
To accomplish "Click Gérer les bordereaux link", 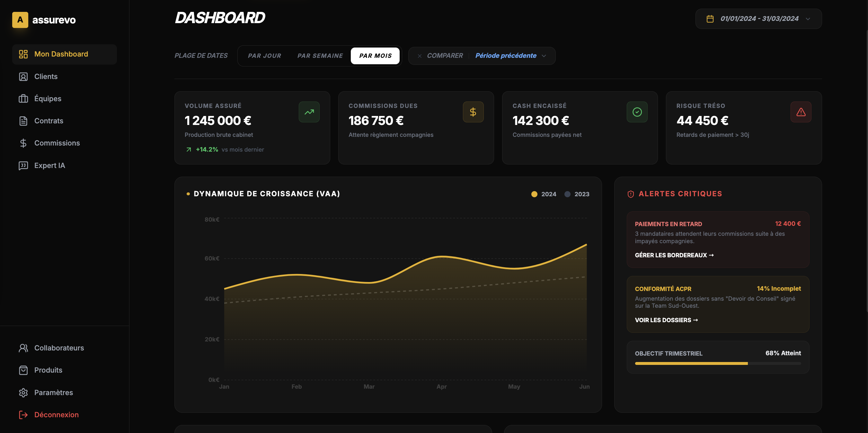I will tap(674, 255).
